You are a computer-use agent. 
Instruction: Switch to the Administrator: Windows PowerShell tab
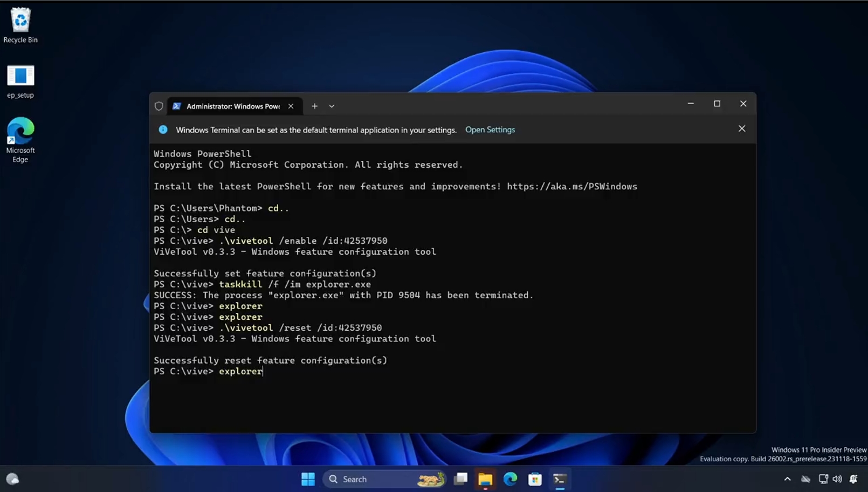[233, 106]
